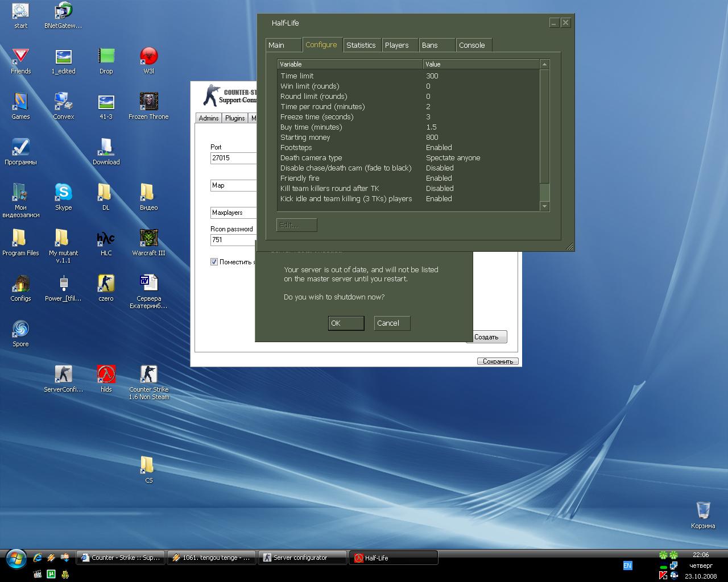Launch the HLC desktop shortcut

[106, 243]
